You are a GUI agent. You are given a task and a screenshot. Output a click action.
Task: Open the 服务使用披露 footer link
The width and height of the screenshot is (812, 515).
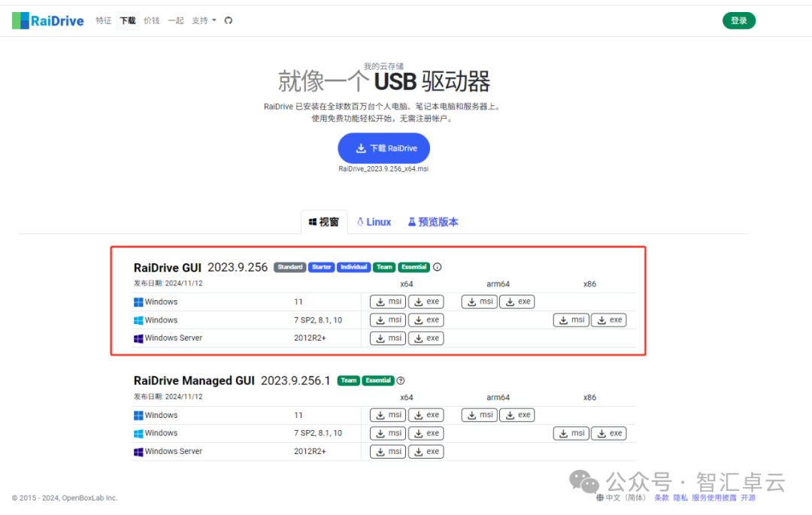pos(714,498)
